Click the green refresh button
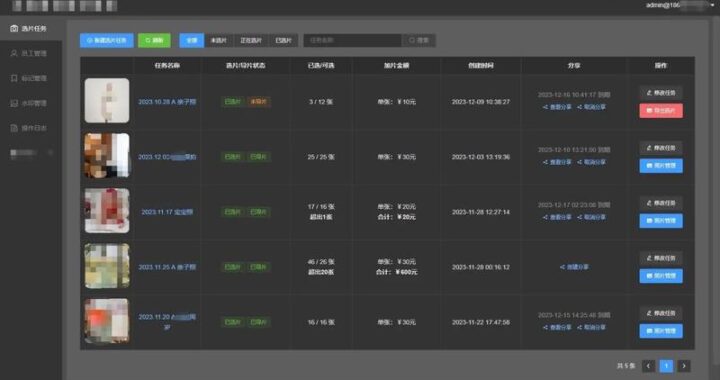The width and height of the screenshot is (720, 380). (154, 40)
